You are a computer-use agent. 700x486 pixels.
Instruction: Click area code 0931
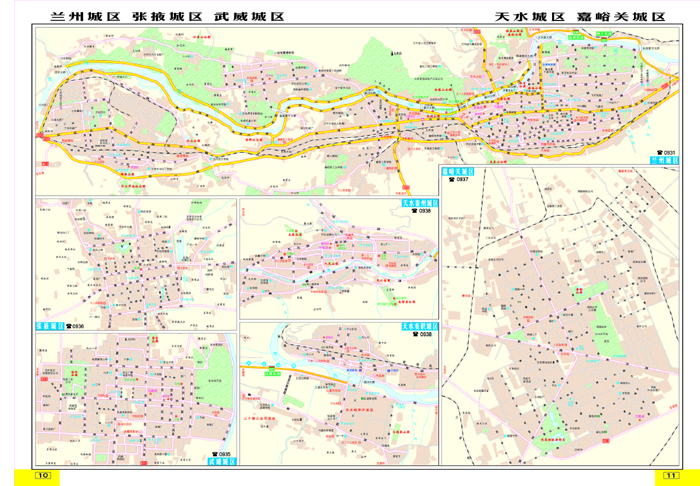point(670,153)
